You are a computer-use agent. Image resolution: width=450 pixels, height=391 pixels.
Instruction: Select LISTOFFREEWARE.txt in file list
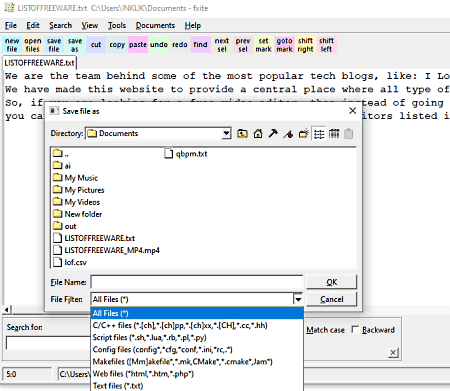point(94,238)
